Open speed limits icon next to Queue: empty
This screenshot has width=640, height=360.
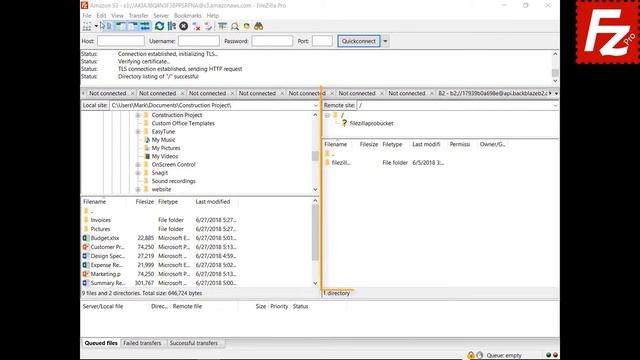[x=480, y=355]
